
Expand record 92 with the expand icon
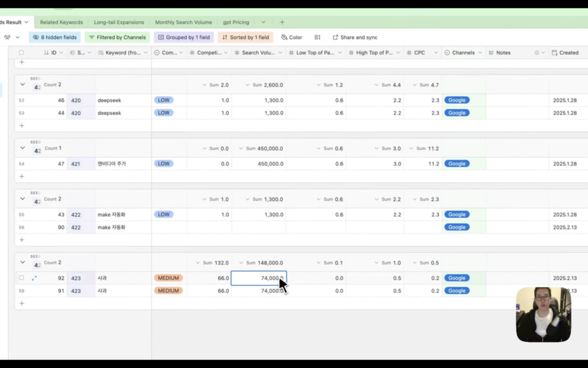34,278
